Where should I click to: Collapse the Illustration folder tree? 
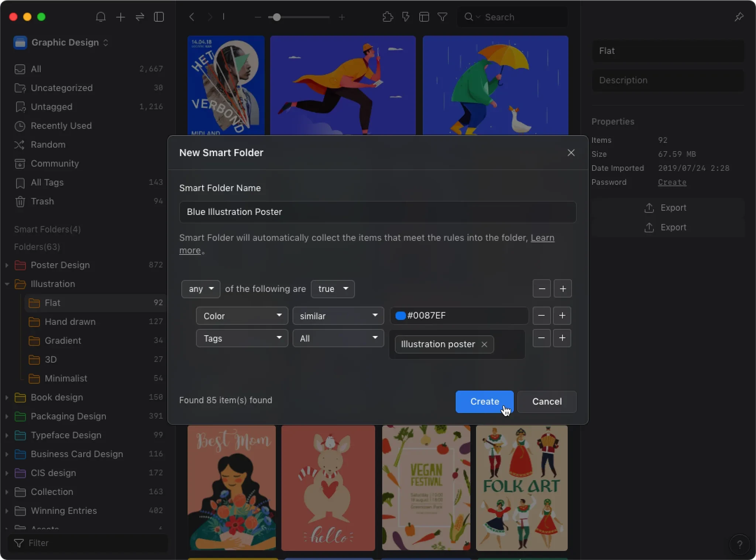tap(7, 284)
